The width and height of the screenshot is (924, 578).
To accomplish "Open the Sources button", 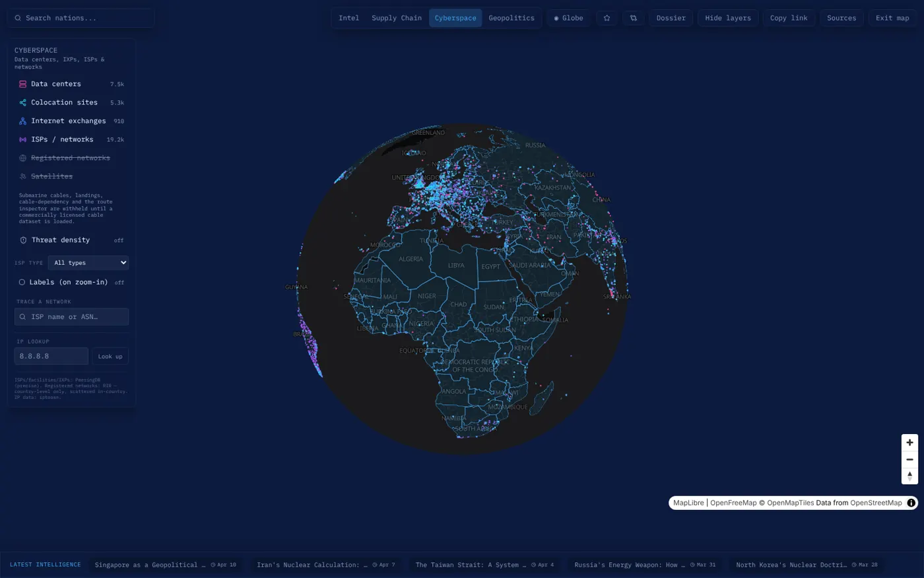I will pyautogui.click(x=841, y=18).
